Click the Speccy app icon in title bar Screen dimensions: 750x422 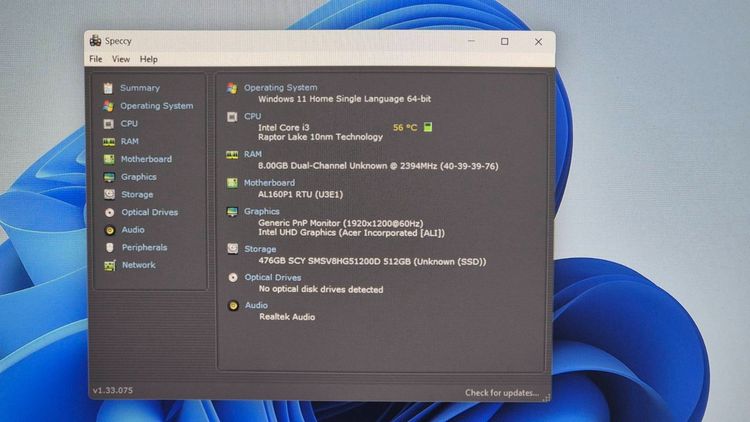95,41
